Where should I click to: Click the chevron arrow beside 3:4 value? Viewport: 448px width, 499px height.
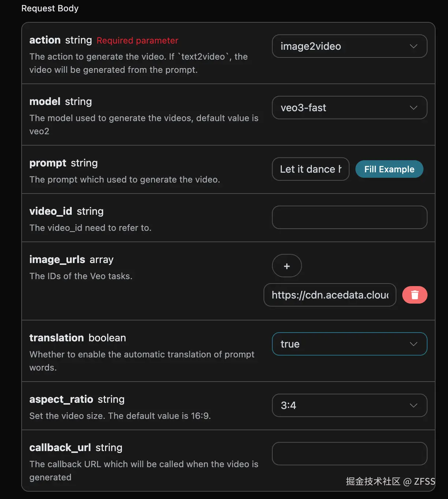click(414, 406)
